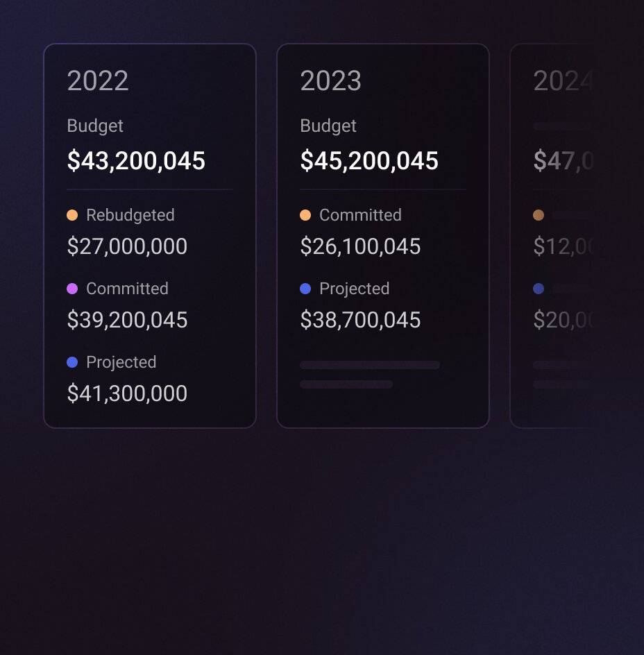Image resolution: width=644 pixels, height=655 pixels.
Task: Click the faded orange dot in 2024 card
Action: pos(539,215)
